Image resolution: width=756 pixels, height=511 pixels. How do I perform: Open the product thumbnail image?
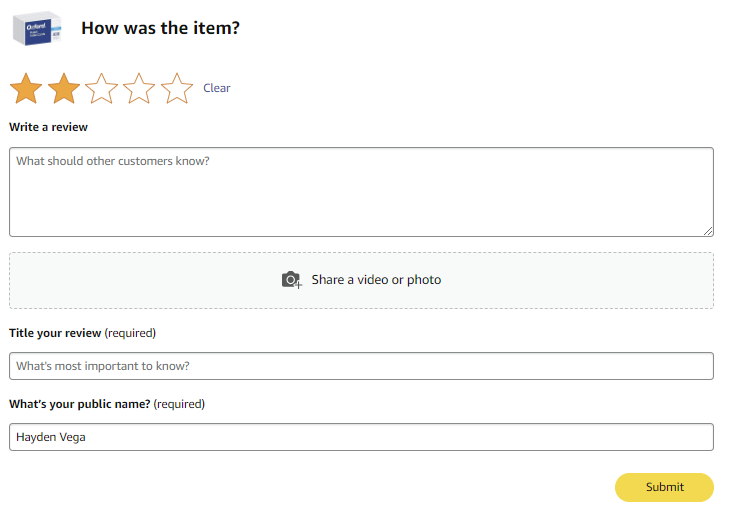tap(36, 28)
